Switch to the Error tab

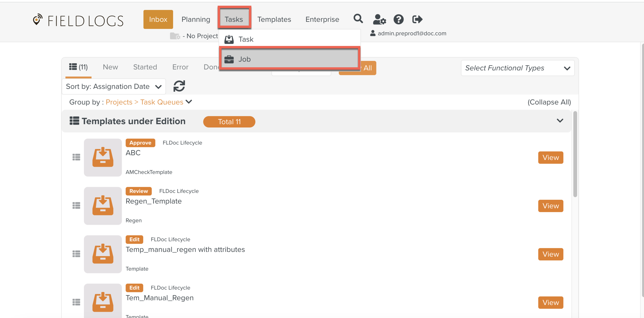[x=180, y=67]
